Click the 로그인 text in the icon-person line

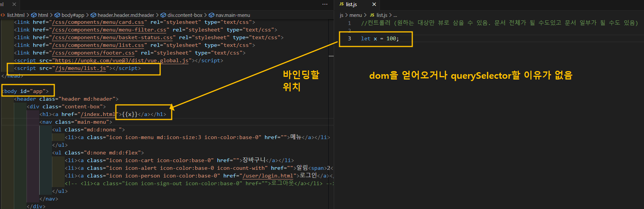(308, 176)
